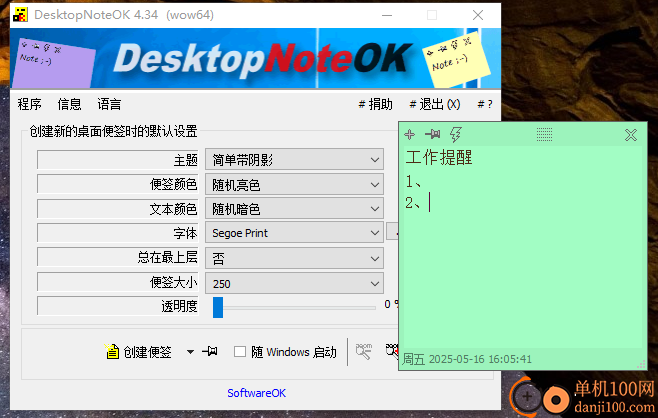Open the 主题 theme dropdown
Image resolution: width=658 pixels, height=418 pixels.
pyautogui.click(x=294, y=159)
